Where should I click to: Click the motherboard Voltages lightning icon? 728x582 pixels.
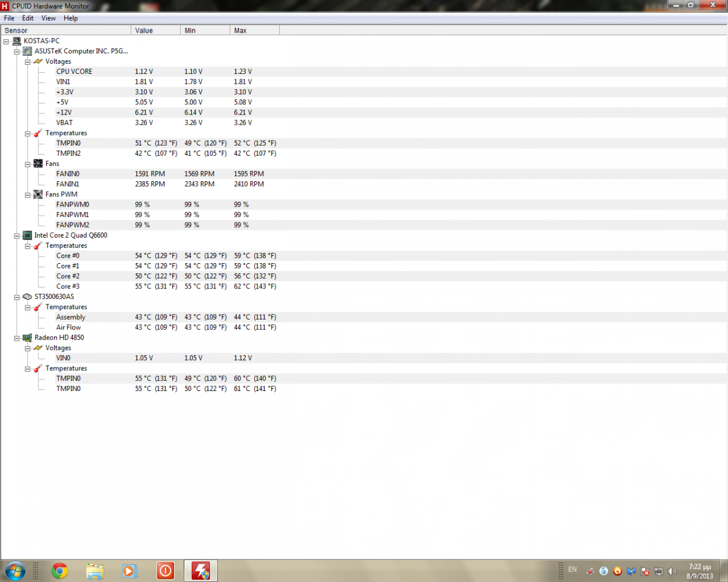click(x=38, y=61)
